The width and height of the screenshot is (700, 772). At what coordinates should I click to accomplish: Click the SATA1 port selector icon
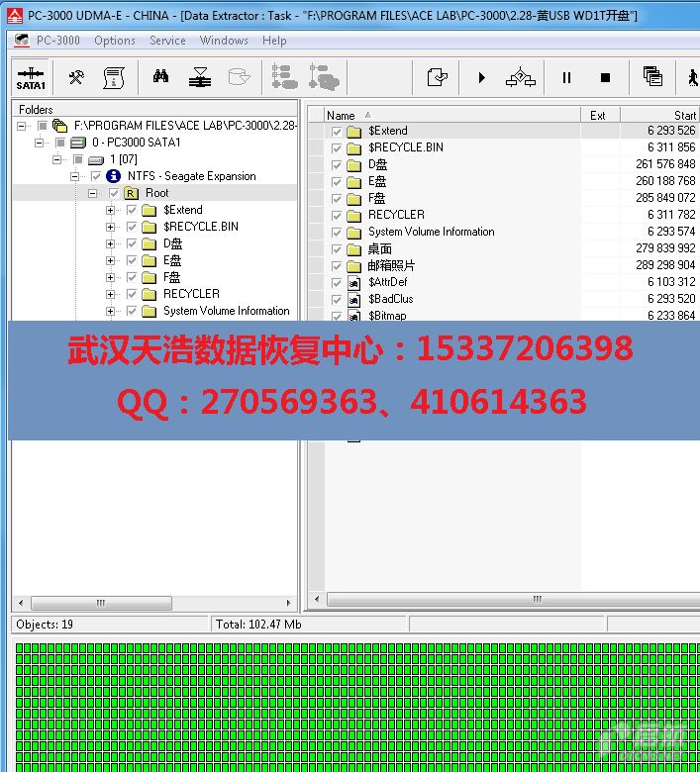point(31,77)
